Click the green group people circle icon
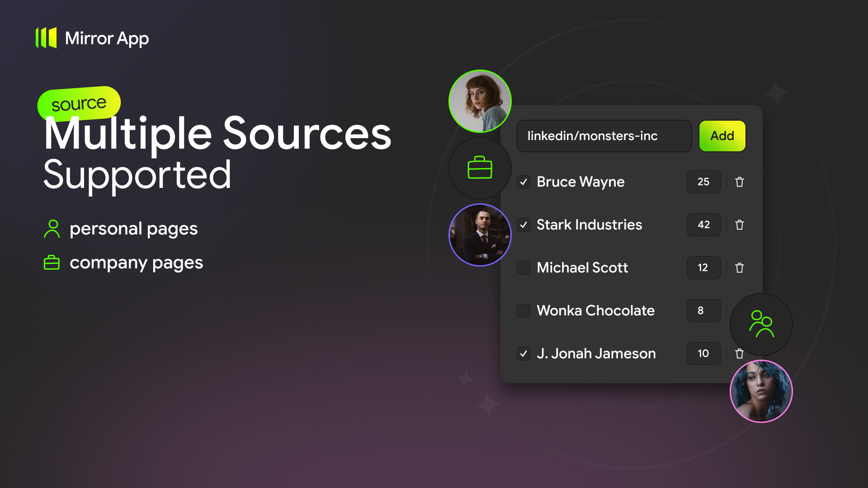Image resolution: width=868 pixels, height=488 pixels. 761,324
